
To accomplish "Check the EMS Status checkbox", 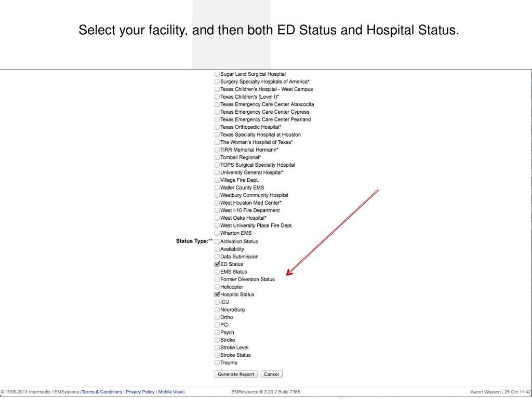I will 217,272.
